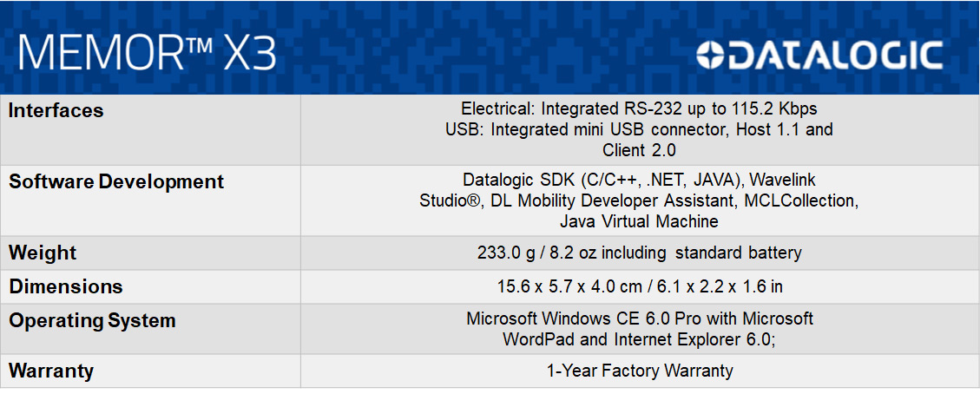
Task: Click the Datalogic SDK description line
Action: coord(640,180)
